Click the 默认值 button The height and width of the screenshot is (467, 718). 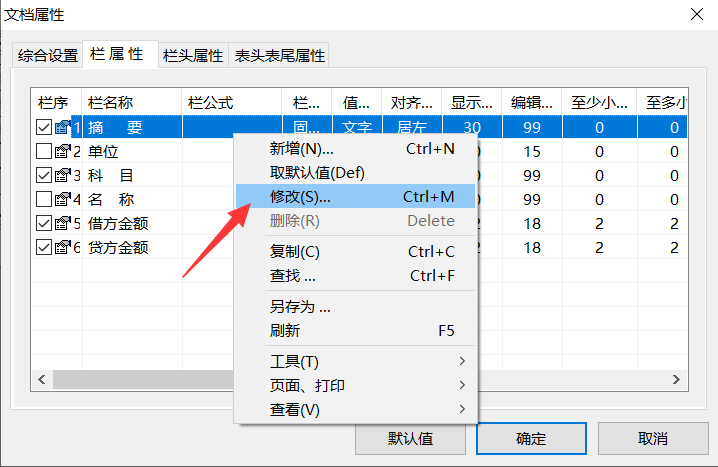pos(411,438)
